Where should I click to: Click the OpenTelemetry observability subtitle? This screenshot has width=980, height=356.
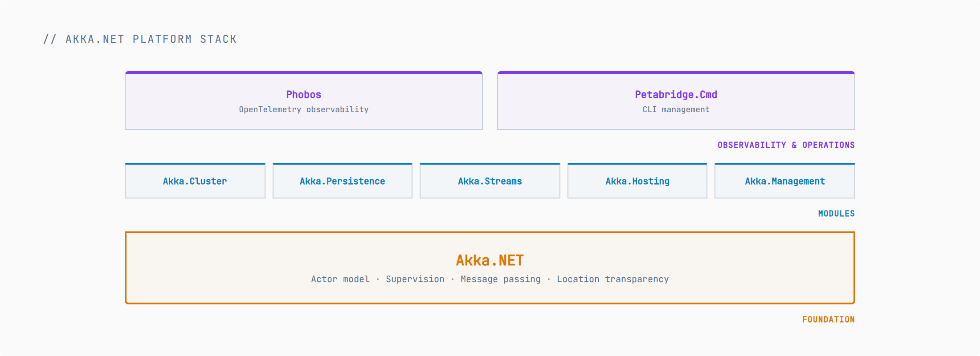pyautogui.click(x=303, y=109)
